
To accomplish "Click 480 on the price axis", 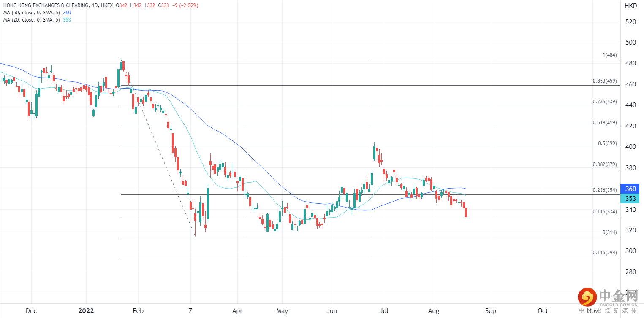I will 630,64.
